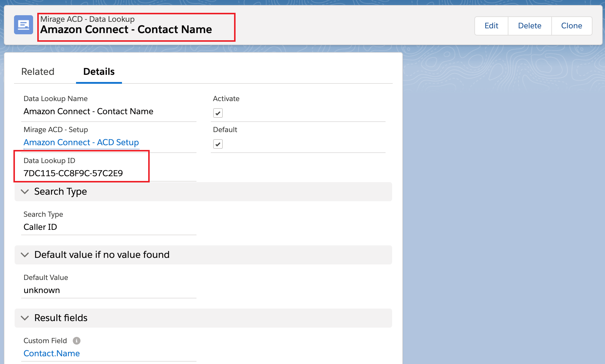
Task: Click the Mirage ACD - Setup field label
Action: tap(56, 130)
